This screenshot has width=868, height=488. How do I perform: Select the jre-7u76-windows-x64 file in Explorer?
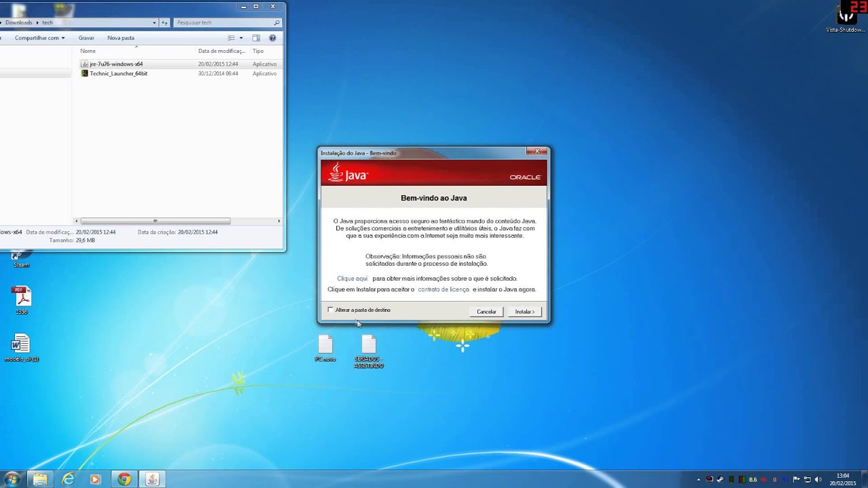point(116,64)
